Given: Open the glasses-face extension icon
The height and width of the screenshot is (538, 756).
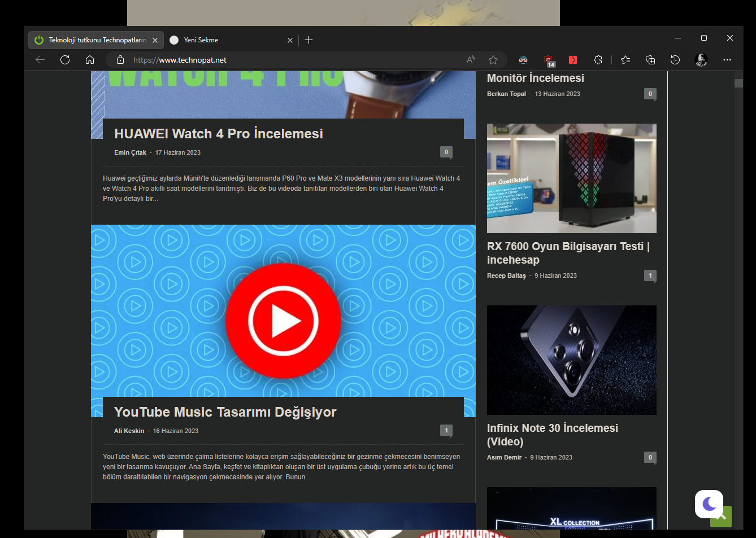Looking at the screenshot, I should click(523, 60).
